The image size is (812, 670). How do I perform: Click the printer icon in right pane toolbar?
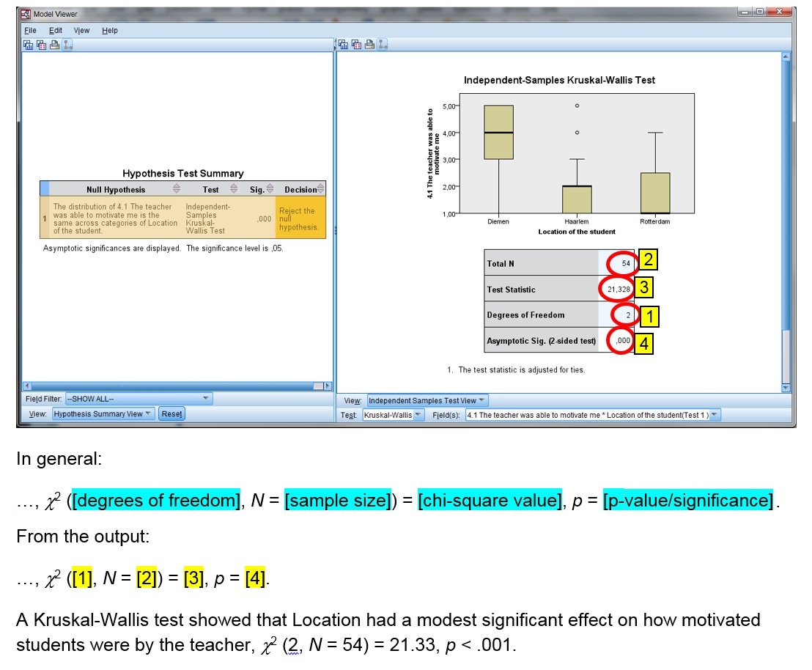coord(370,45)
